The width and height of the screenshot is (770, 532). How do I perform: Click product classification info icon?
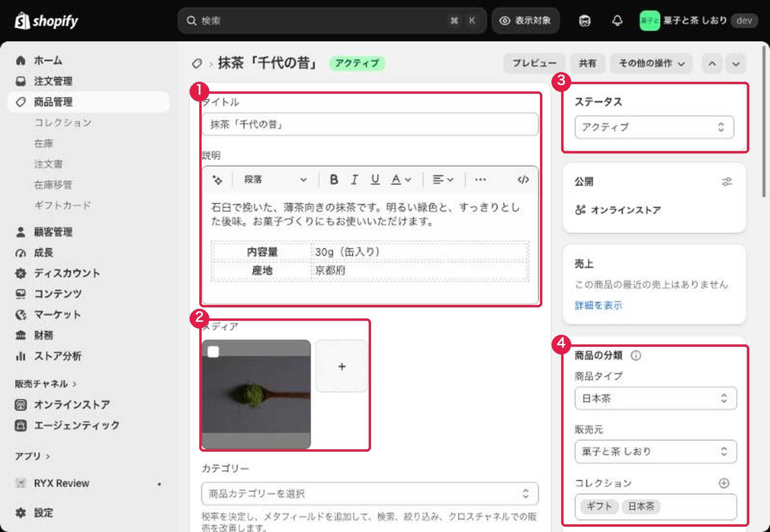(x=636, y=355)
